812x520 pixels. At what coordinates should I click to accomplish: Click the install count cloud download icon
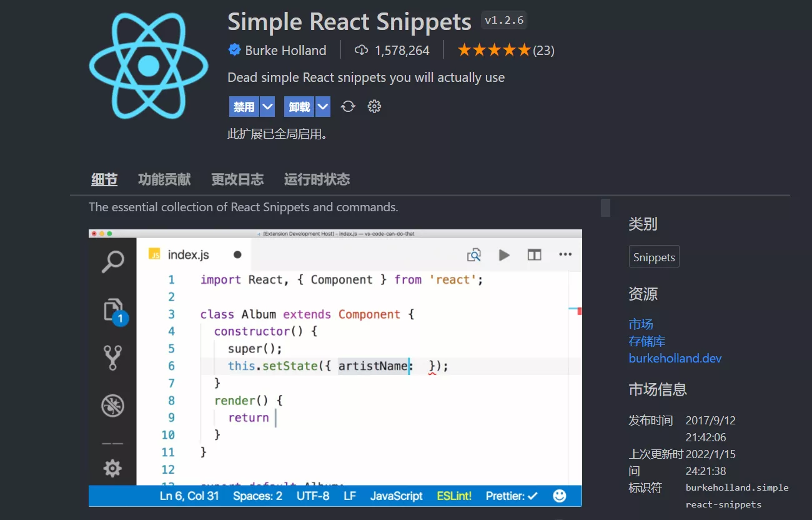[x=361, y=50]
